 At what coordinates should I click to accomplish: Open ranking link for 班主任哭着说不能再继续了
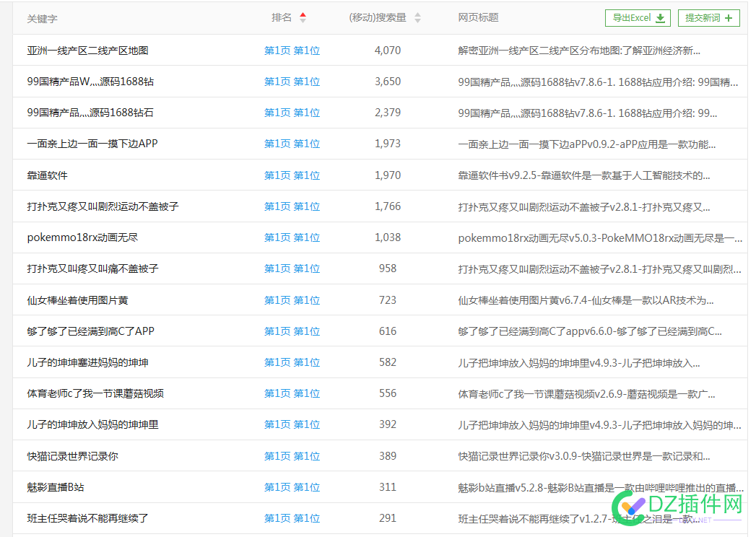pyautogui.click(x=292, y=518)
